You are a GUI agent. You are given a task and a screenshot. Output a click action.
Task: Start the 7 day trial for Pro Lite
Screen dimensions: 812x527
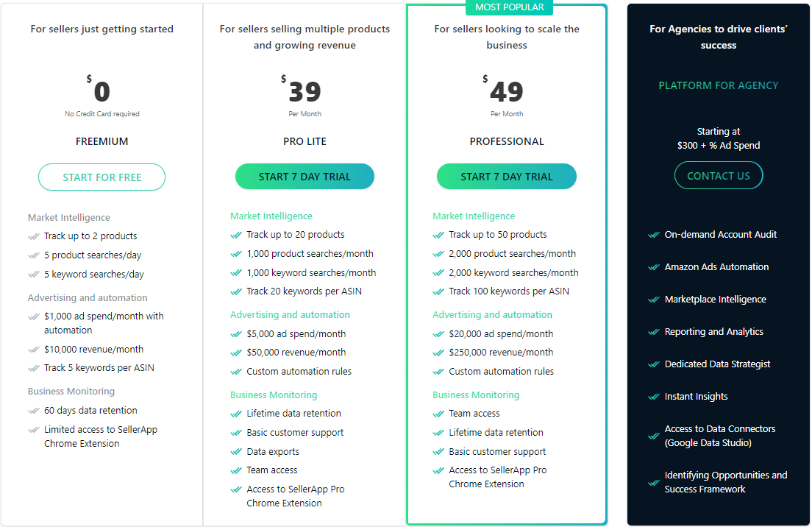(x=304, y=177)
